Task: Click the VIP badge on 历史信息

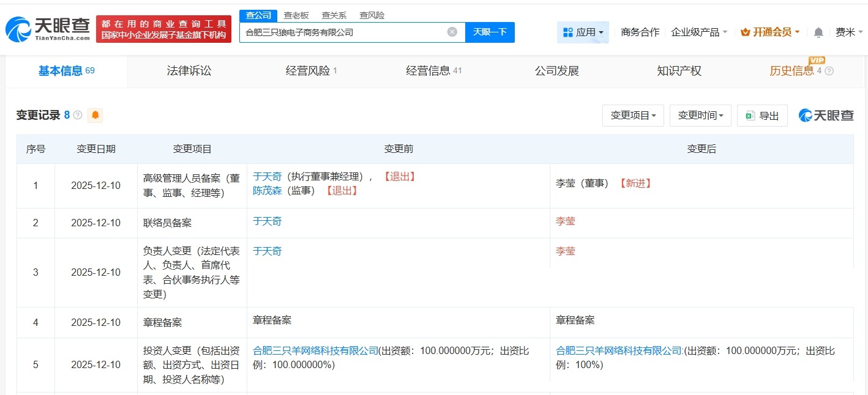Action: [x=818, y=61]
